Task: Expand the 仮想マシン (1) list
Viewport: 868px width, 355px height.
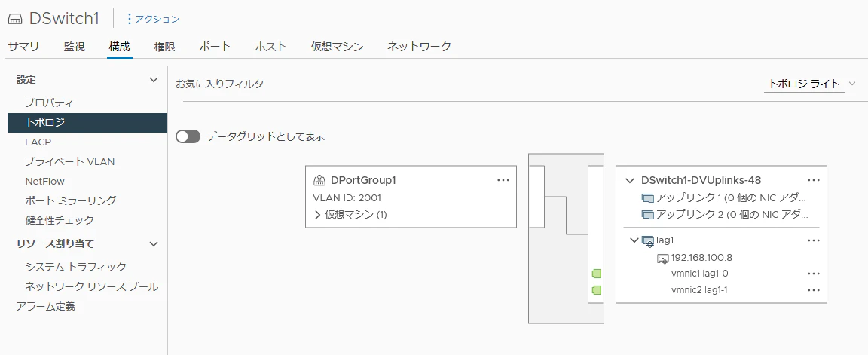Action: (350, 215)
